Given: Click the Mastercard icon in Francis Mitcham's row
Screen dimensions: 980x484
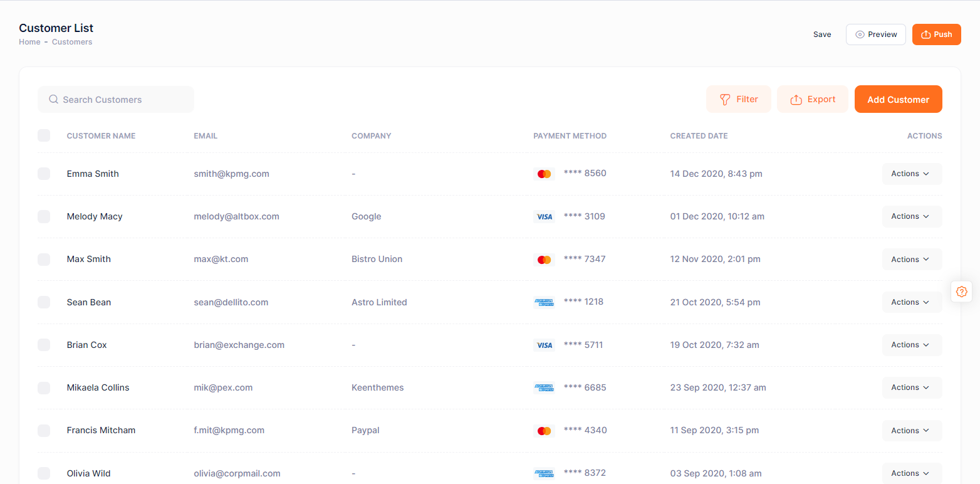Looking at the screenshot, I should coord(544,431).
